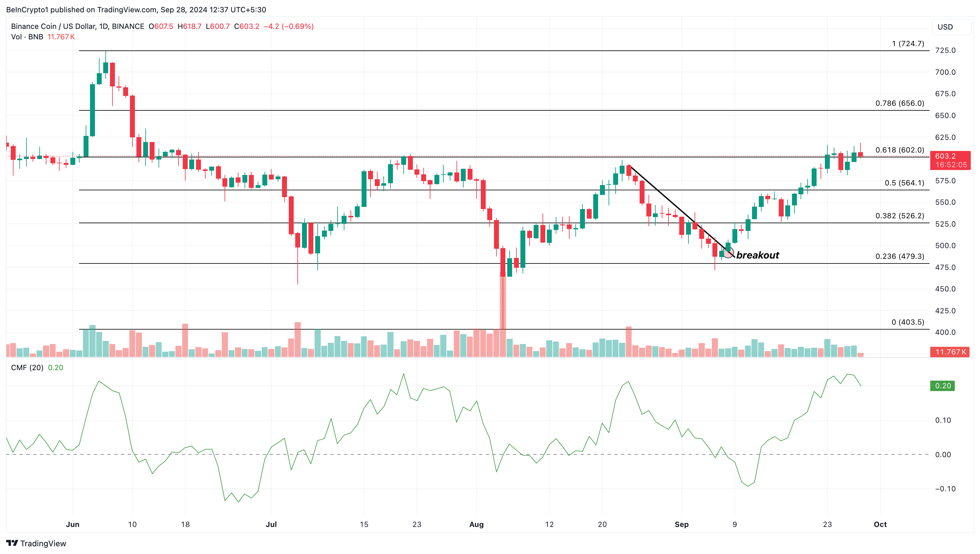980x554 pixels.
Task: Click the green 0.20 CMF value tag
Action: tap(942, 386)
